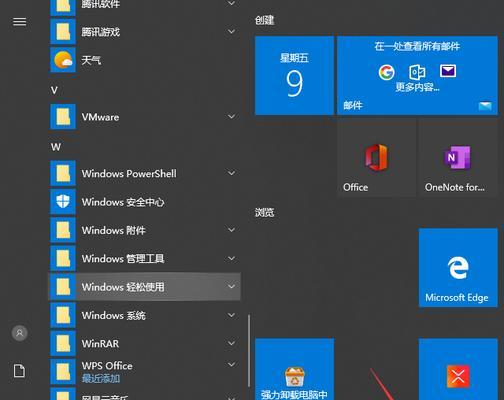Click the 腾讯游戏 text label
The height and width of the screenshot is (400, 504).
[101, 32]
